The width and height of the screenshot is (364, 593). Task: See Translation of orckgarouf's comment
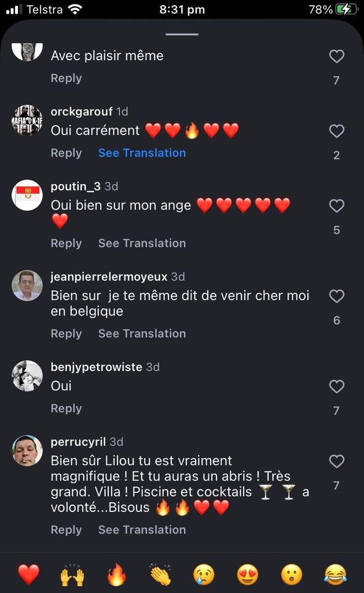point(142,153)
